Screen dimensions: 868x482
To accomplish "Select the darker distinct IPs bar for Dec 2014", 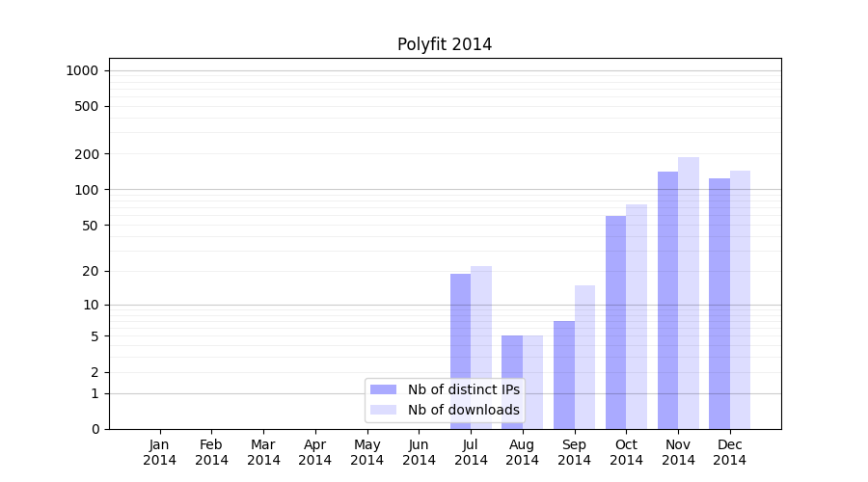I will (x=719, y=304).
